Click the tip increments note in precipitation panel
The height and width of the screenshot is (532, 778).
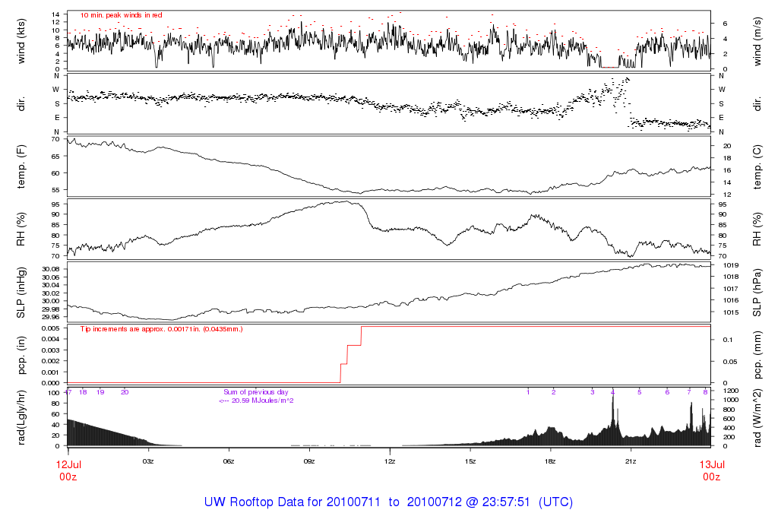(x=162, y=329)
